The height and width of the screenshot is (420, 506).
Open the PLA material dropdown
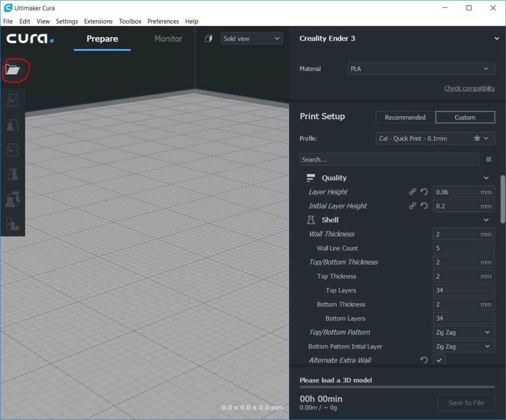pos(421,69)
